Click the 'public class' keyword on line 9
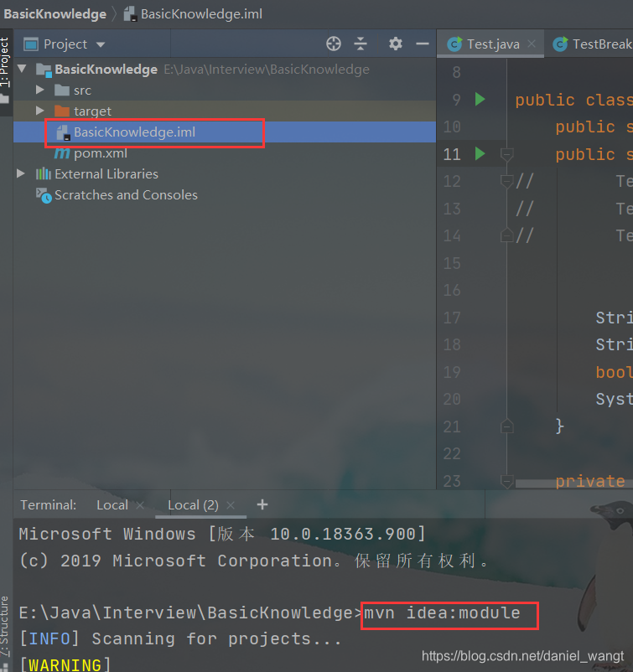633x672 pixels. [573, 100]
